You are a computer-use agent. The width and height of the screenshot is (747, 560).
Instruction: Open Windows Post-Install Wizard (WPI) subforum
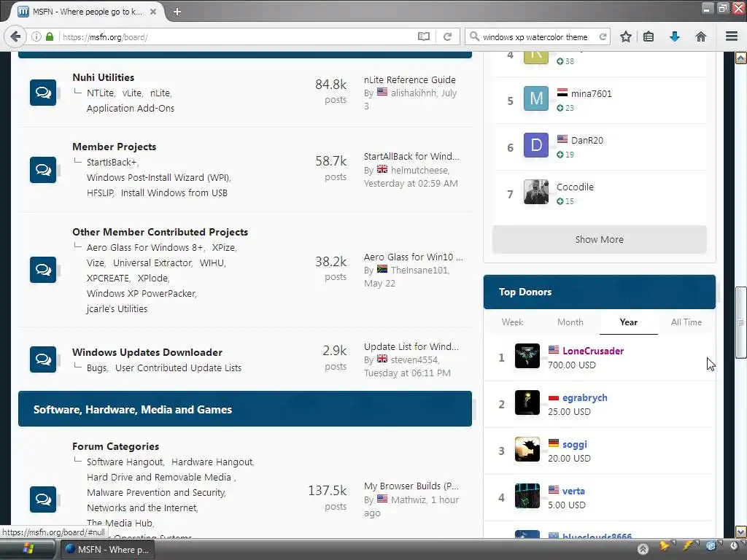coord(158,178)
